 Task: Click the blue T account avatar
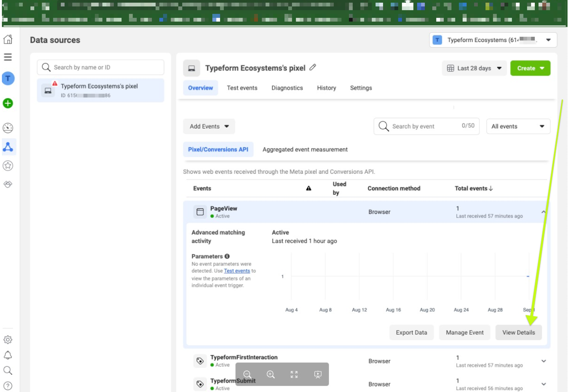pos(8,79)
